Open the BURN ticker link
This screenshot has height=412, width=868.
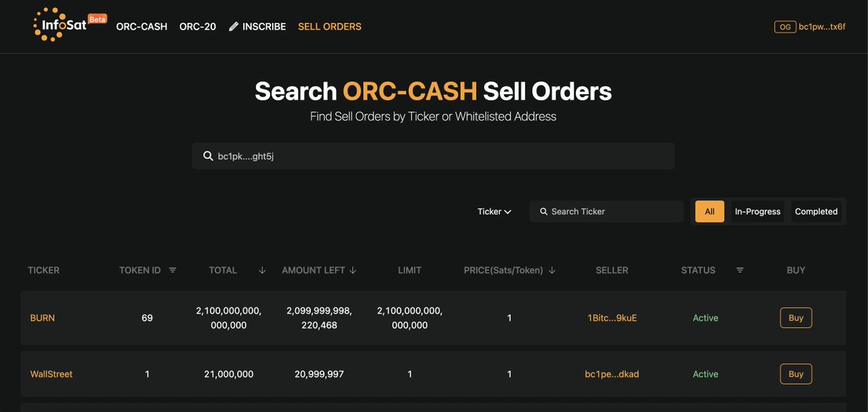click(x=42, y=318)
